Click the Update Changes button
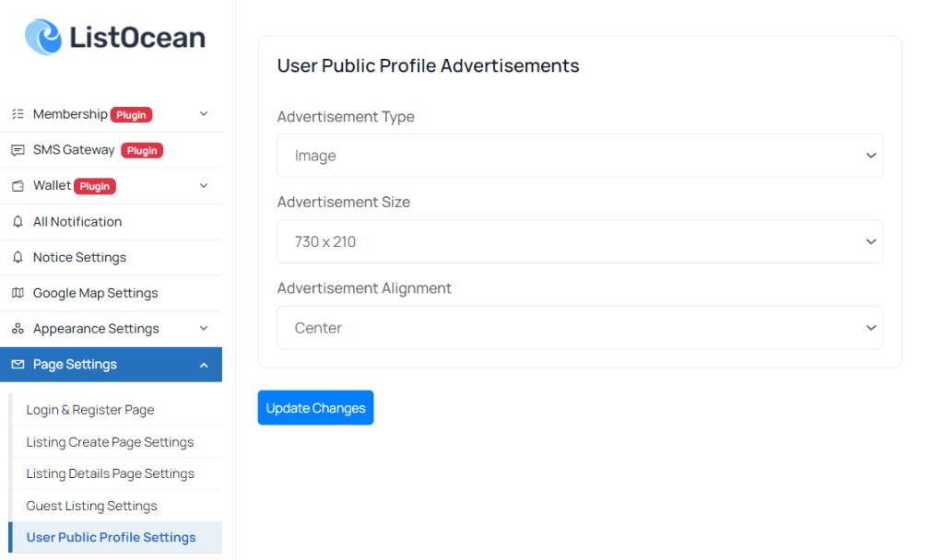This screenshot has height=560, width=944. coord(315,408)
